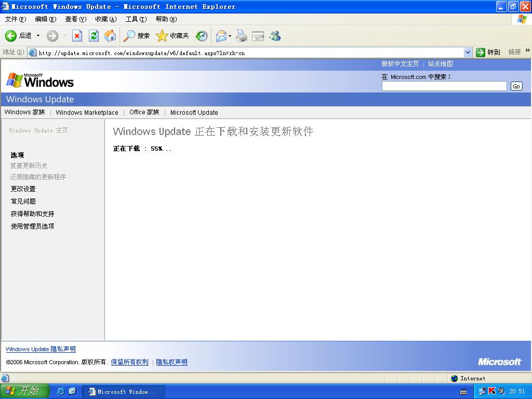Open the 微软中文主页 link

click(x=400, y=64)
